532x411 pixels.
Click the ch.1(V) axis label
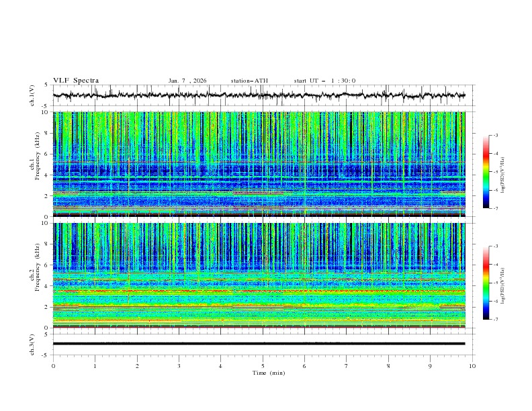tap(32, 95)
